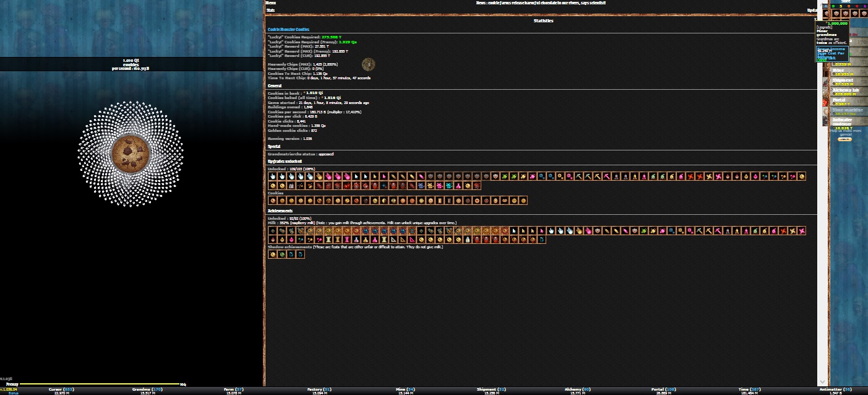Buy an Alchemy lab from the store
The height and width of the screenshot is (395, 868).
[843, 92]
